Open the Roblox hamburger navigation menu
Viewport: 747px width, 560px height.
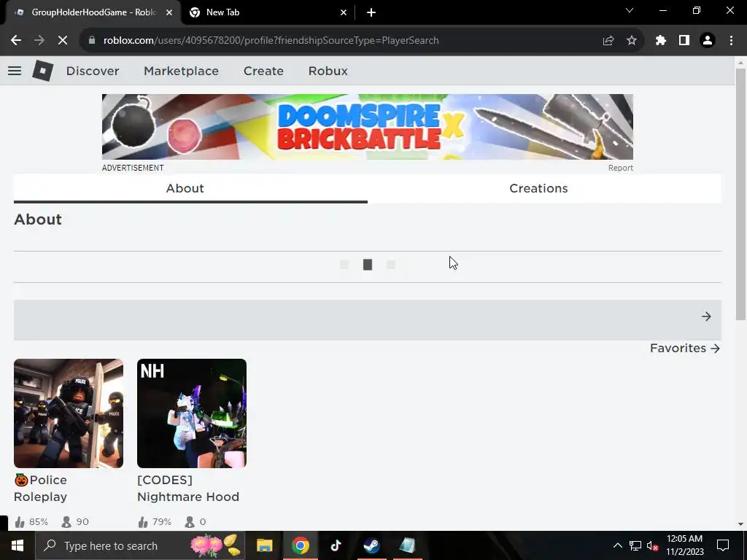(15, 71)
